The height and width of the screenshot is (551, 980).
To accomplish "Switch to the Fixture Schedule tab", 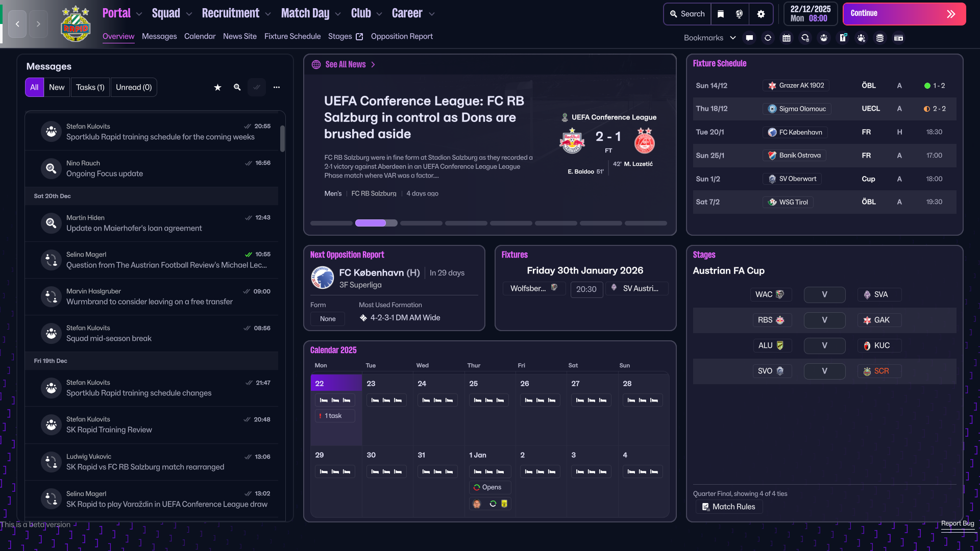I will tap(292, 36).
